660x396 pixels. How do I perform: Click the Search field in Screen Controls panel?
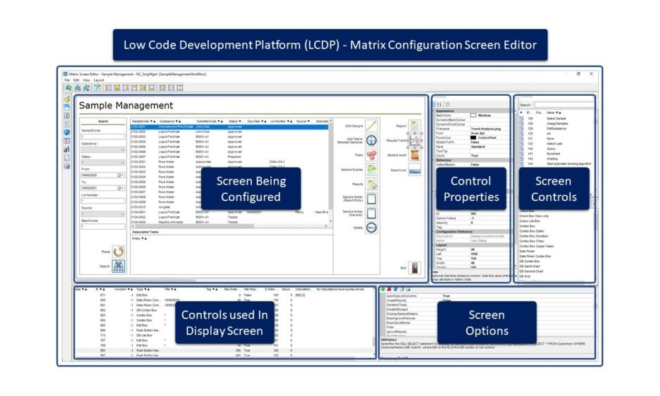564,104
